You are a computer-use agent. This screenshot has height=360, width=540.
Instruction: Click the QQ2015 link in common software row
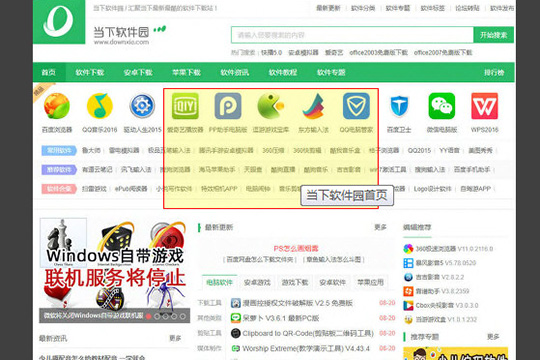point(419,150)
